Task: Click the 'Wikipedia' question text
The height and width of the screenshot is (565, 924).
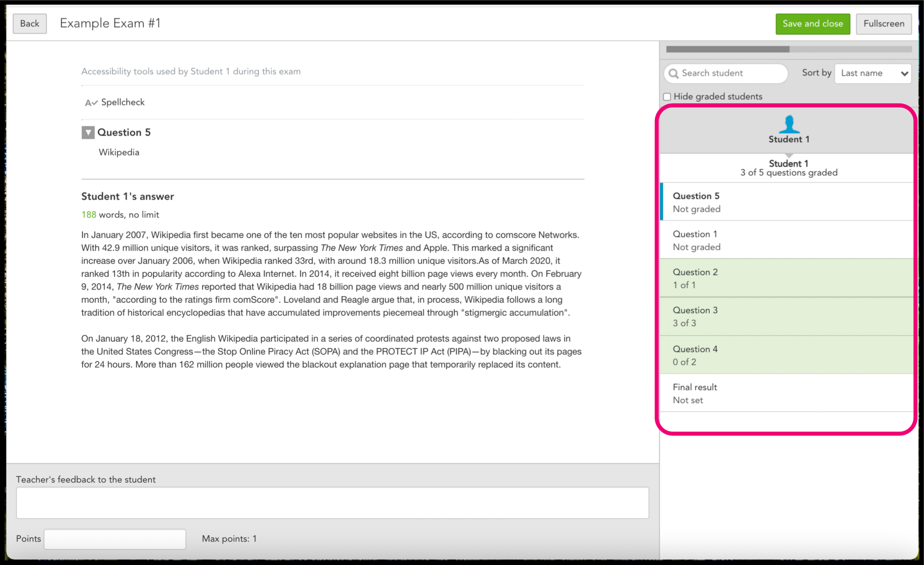Action: pyautogui.click(x=119, y=152)
